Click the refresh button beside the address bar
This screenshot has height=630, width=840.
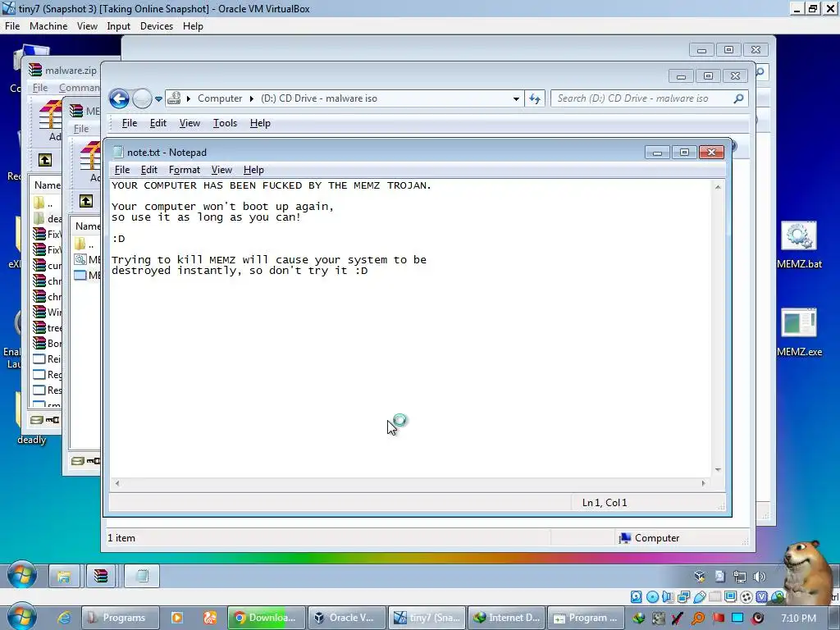point(535,98)
